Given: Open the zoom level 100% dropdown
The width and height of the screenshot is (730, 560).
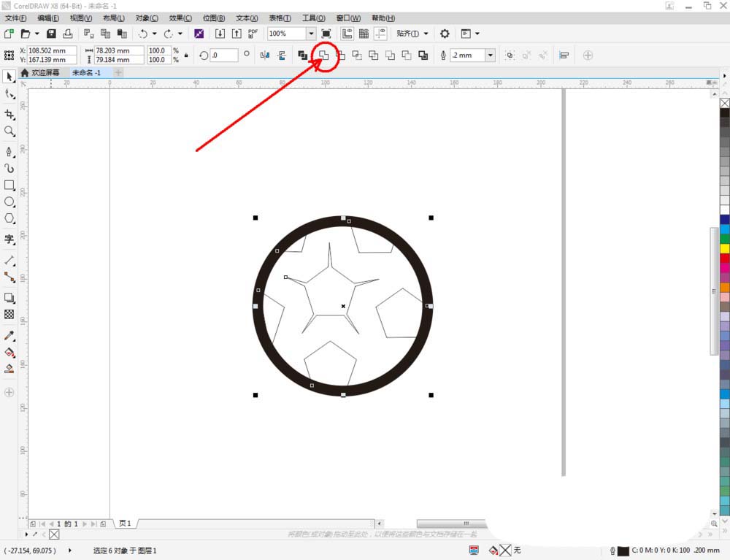Looking at the screenshot, I should point(311,34).
